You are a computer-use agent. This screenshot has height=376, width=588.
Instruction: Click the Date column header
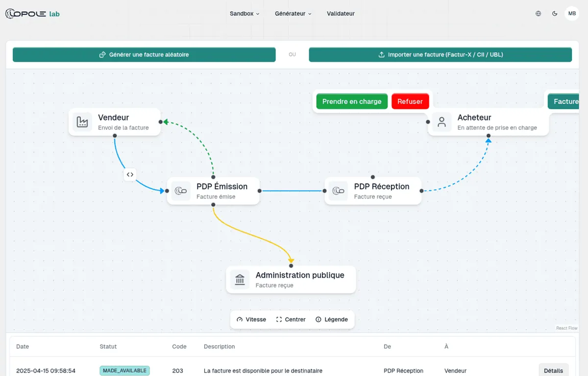[x=23, y=347]
